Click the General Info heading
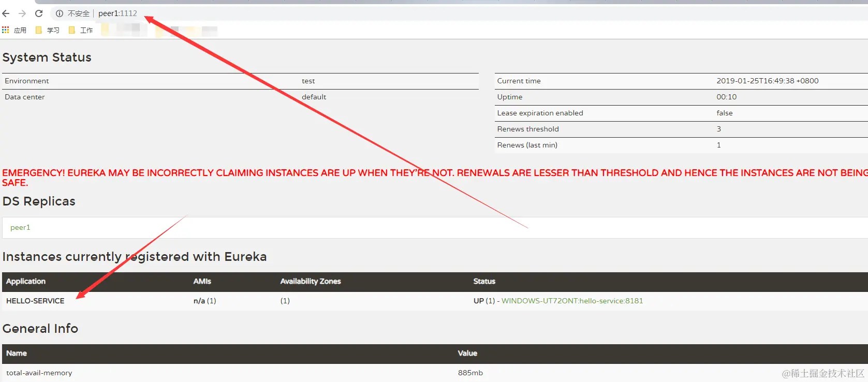Viewport: 868px width, 382px height. click(x=40, y=329)
